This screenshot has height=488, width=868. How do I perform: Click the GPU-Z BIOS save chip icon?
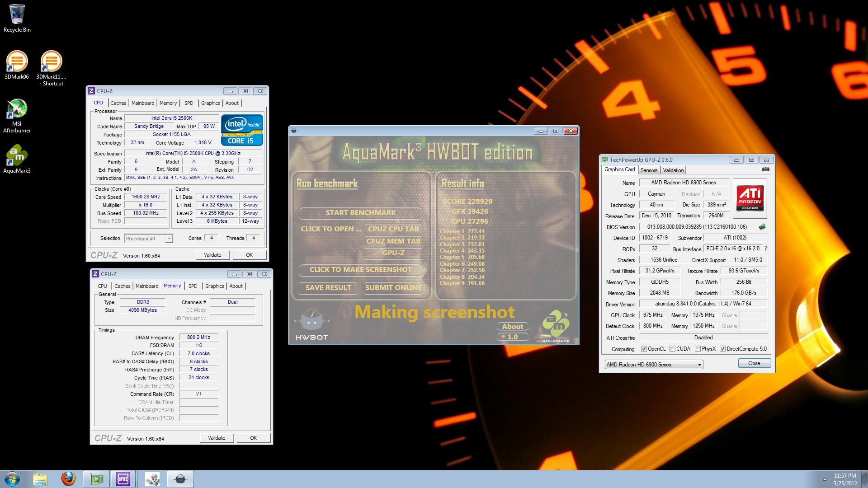click(762, 227)
